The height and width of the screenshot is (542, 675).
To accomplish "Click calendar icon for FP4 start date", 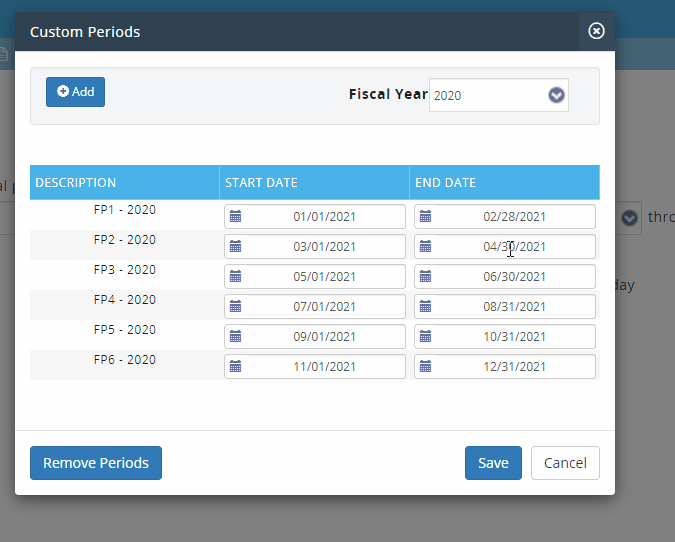I will (234, 307).
